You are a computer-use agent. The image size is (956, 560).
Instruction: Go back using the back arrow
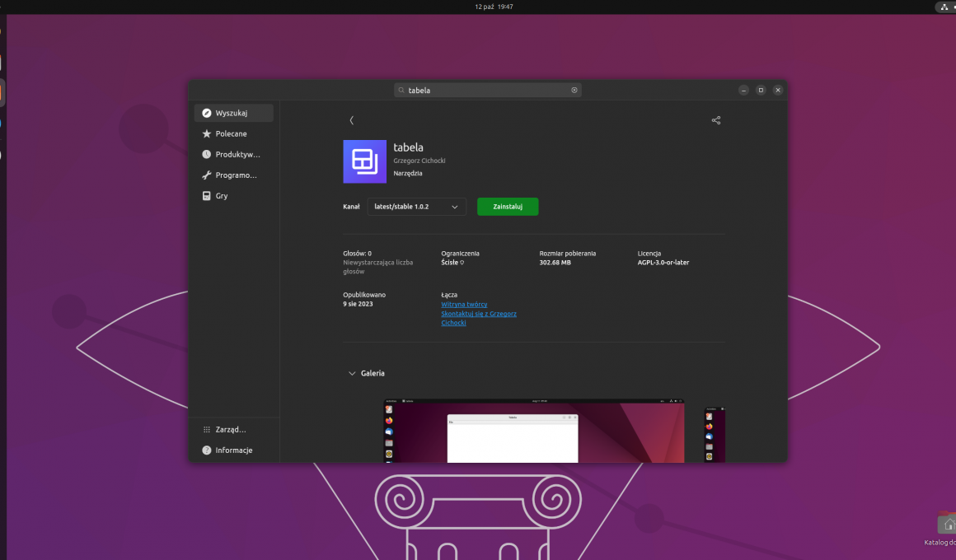352,119
